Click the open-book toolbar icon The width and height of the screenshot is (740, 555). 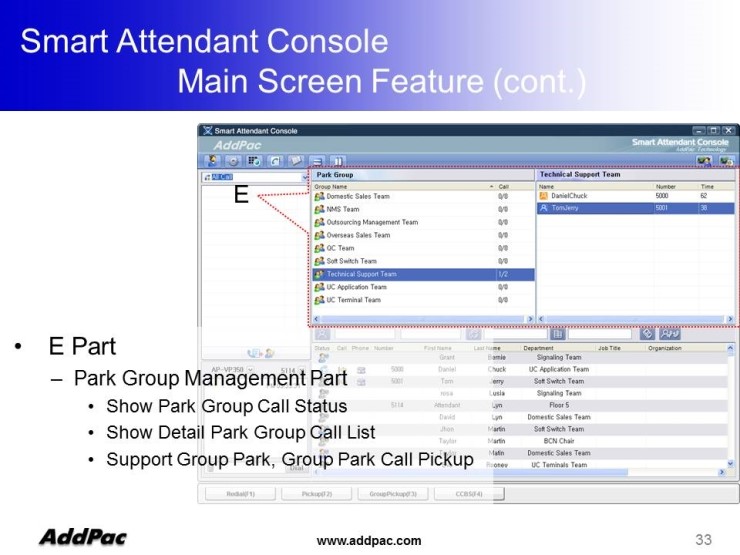click(x=296, y=161)
